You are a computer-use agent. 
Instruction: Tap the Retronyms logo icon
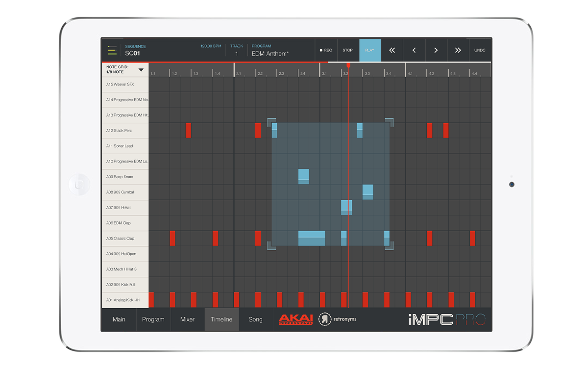(325, 319)
